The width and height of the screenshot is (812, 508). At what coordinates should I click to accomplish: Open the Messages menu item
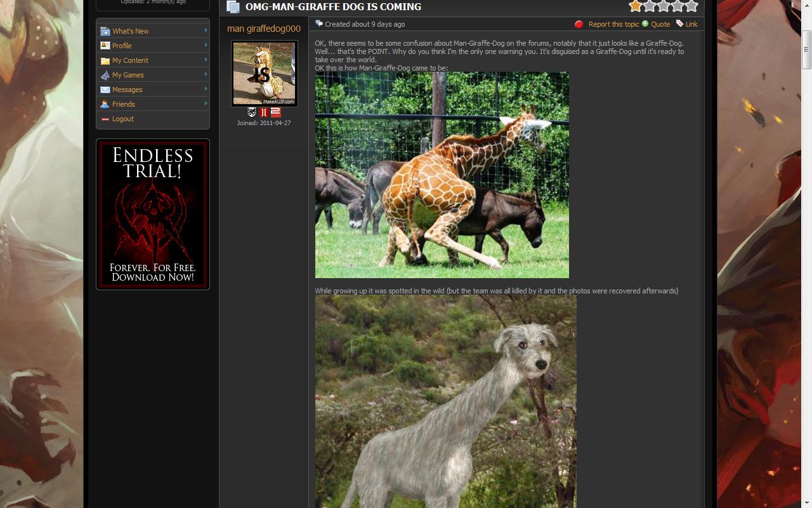coord(127,90)
